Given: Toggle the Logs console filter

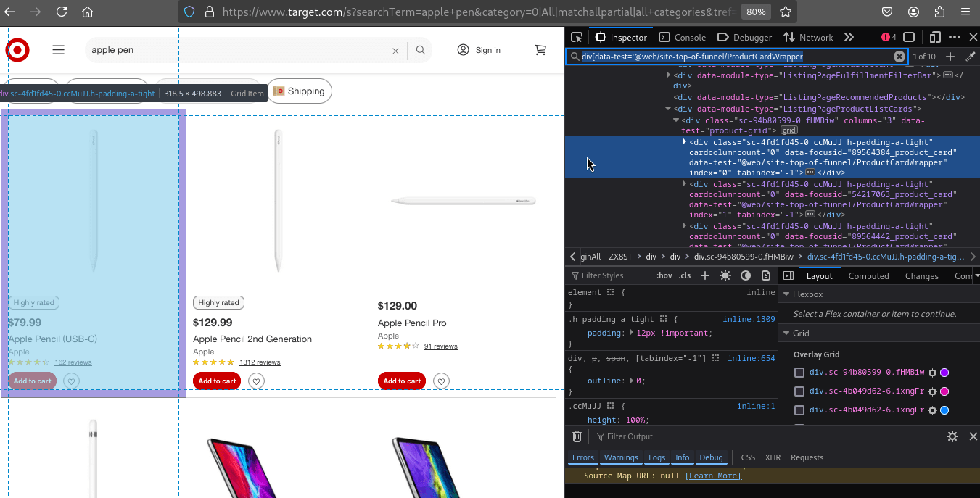Looking at the screenshot, I should [x=656, y=457].
